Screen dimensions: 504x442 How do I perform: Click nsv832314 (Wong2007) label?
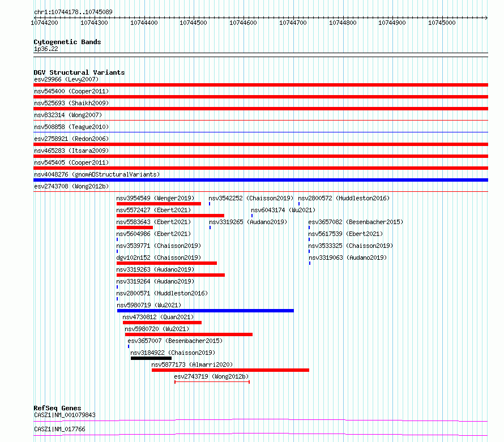coord(68,115)
